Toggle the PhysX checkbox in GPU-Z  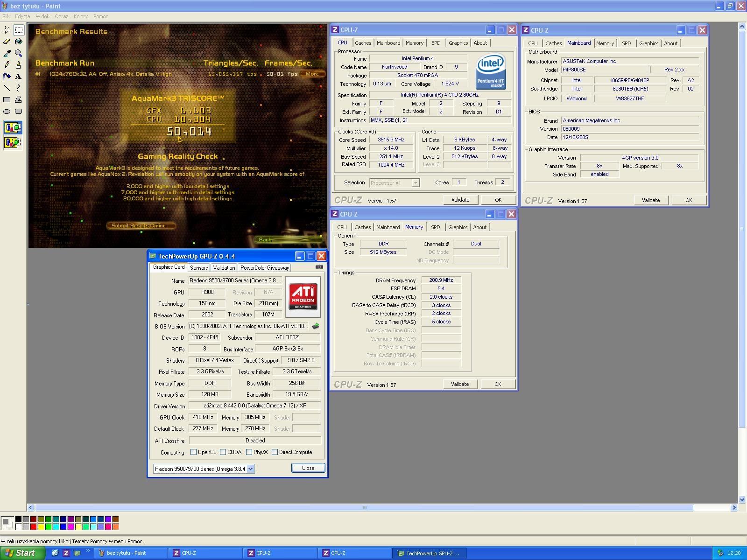tap(249, 452)
